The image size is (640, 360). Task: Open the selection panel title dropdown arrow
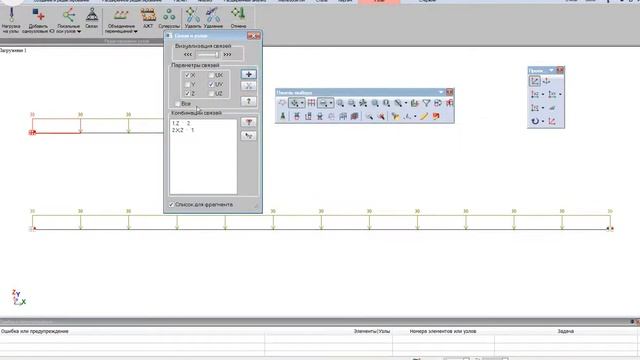tap(441, 92)
